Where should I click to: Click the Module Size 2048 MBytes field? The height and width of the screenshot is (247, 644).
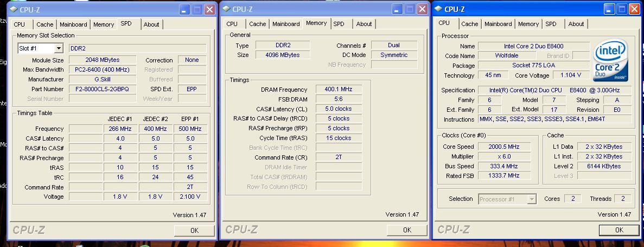pos(102,60)
